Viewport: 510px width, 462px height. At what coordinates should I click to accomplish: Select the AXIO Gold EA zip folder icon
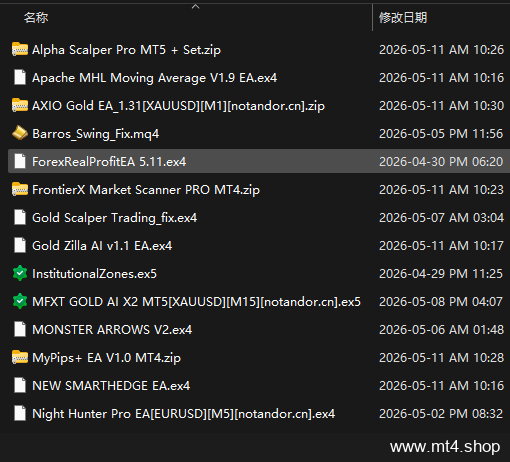click(20, 105)
